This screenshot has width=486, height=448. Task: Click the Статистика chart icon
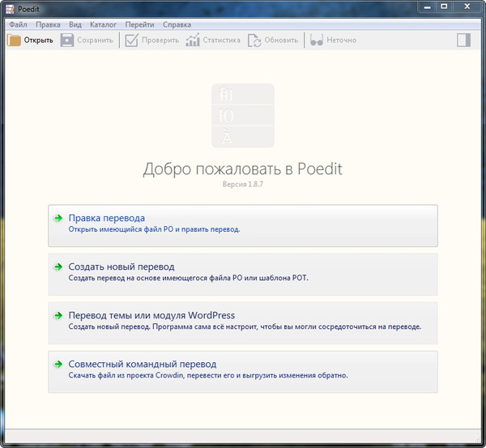193,41
